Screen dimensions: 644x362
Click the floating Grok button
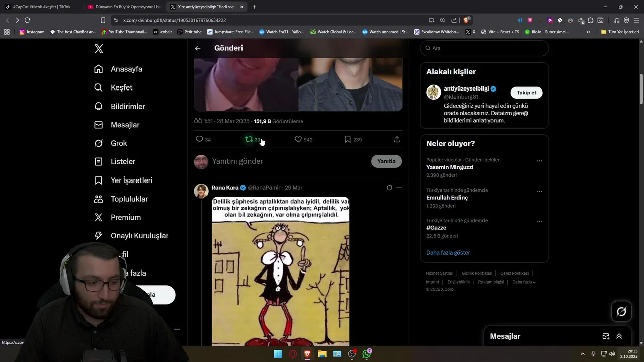(621, 312)
